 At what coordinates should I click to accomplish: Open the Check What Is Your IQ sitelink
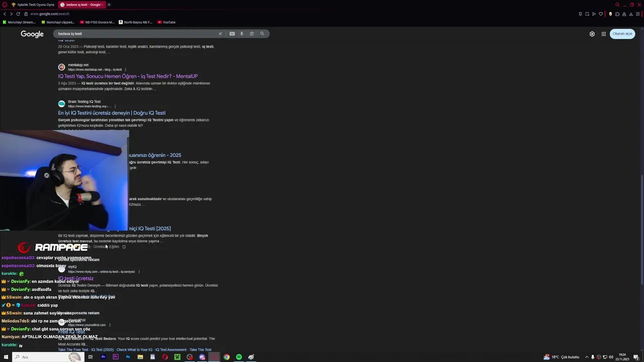(134, 350)
